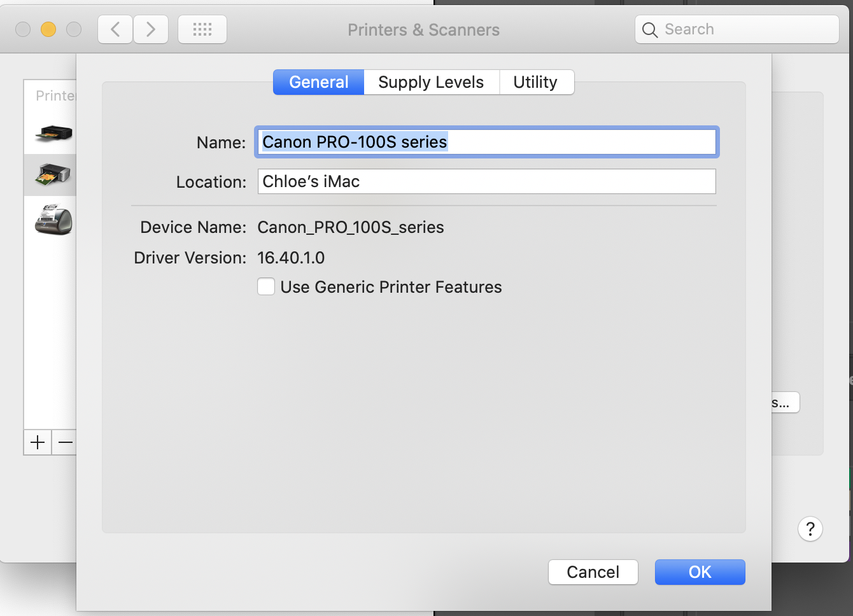Confirm printer settings with OK
This screenshot has height=616, width=853.
click(x=700, y=572)
